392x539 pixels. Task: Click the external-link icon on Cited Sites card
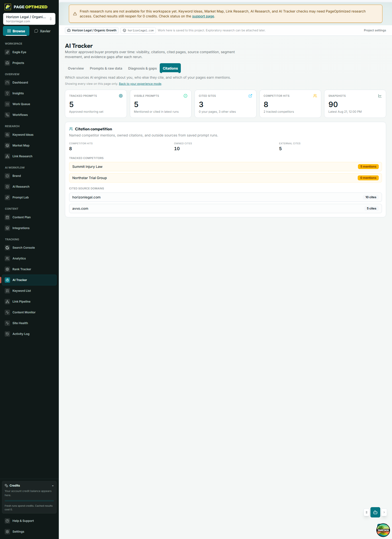pos(250,96)
